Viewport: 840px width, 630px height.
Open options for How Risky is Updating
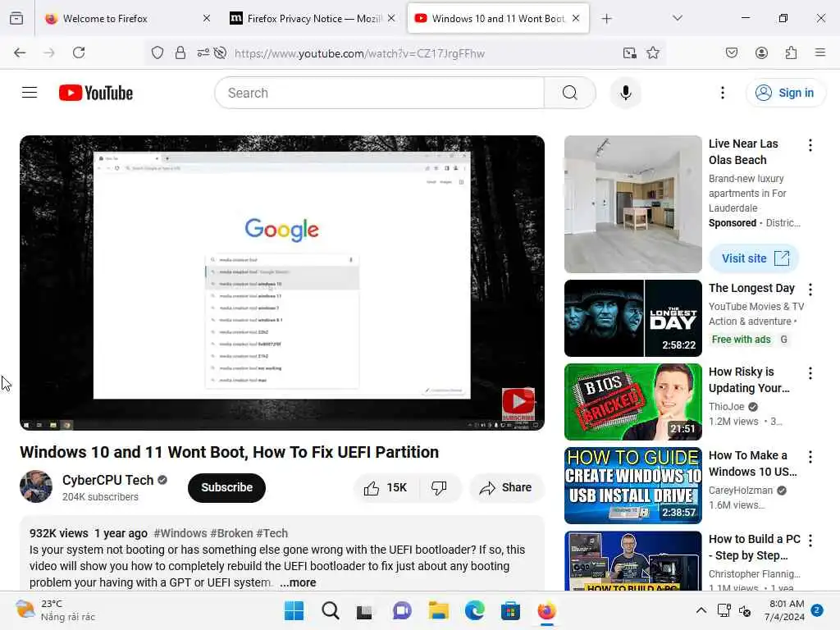click(810, 373)
